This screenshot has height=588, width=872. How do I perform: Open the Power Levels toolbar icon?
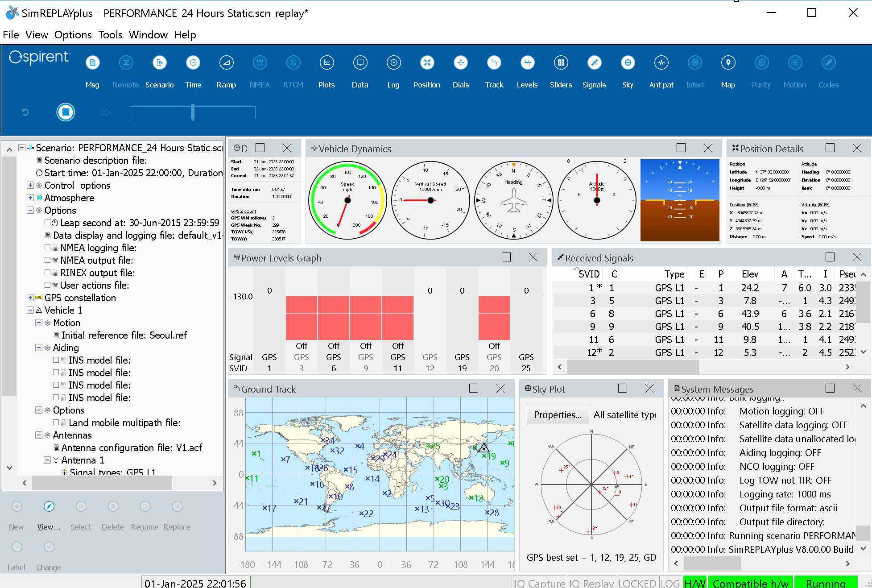click(527, 63)
